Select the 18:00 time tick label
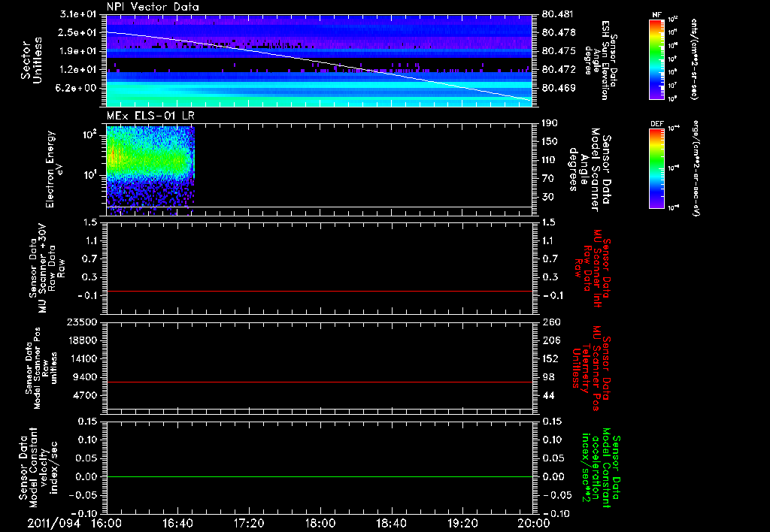This screenshot has height=532, width=770. tap(320, 523)
